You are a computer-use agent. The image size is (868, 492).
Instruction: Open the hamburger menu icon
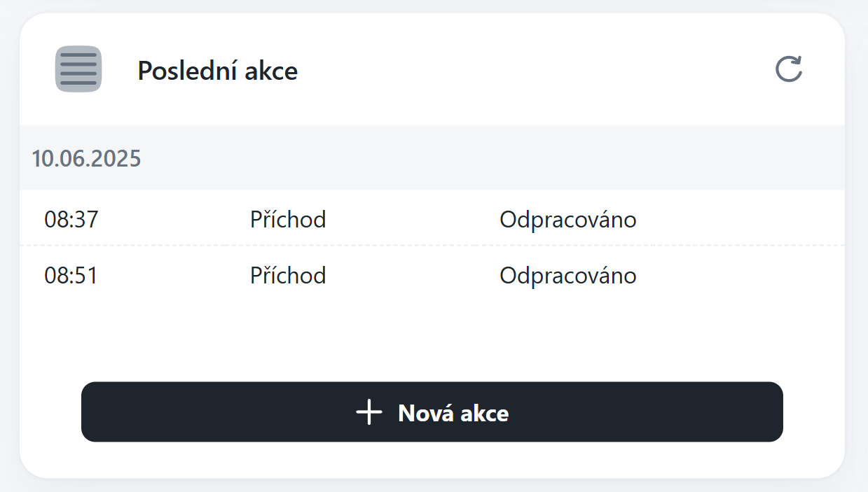click(x=78, y=69)
